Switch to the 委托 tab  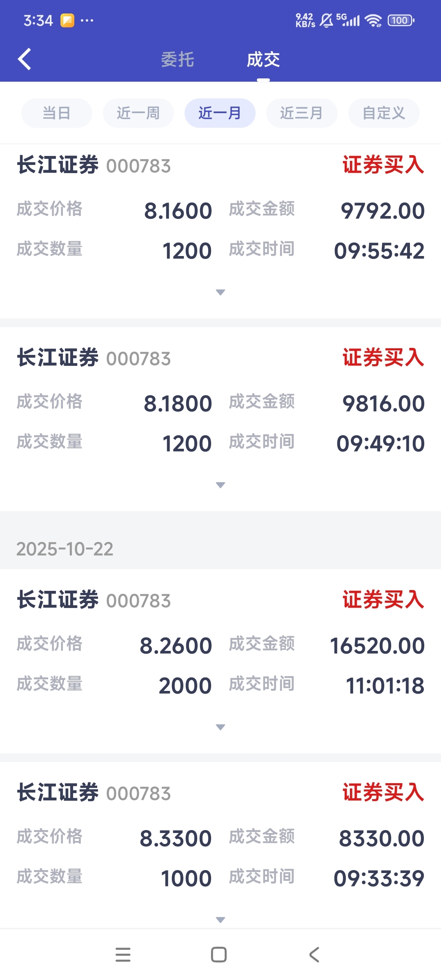click(x=177, y=60)
